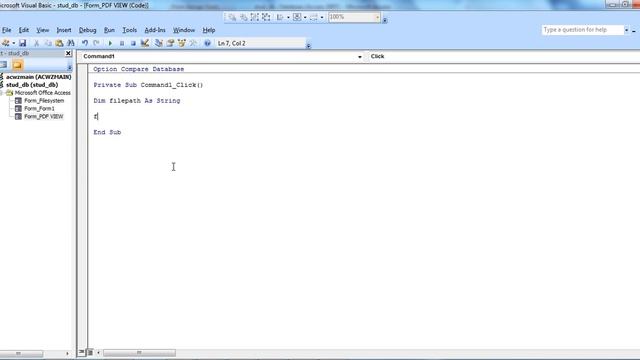Click the Align icon in UserForm toolbar

coord(280,17)
